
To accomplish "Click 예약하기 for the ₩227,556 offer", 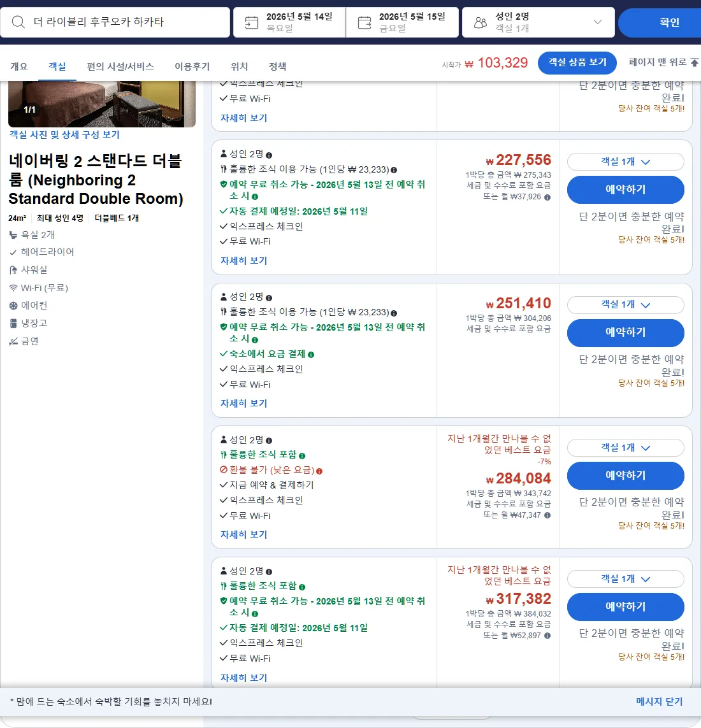I will click(625, 189).
